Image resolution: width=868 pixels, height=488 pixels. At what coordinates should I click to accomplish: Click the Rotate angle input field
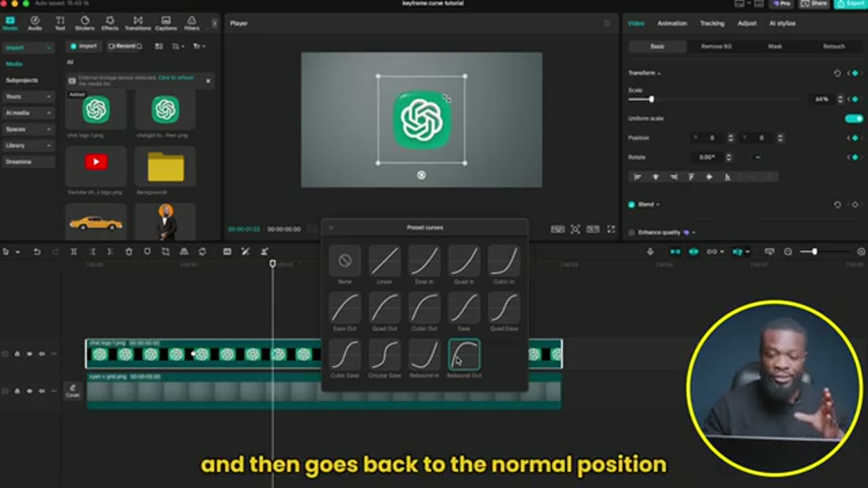pos(707,157)
